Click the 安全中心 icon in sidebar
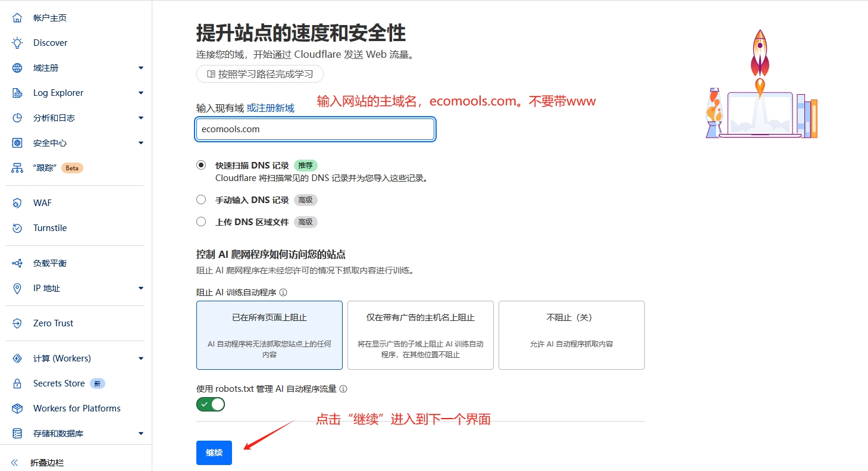 17,143
